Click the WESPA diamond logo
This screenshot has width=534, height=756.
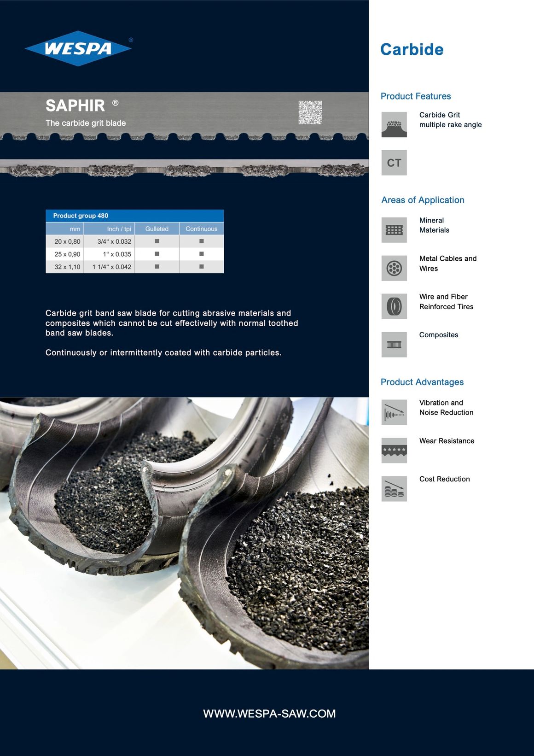(x=78, y=48)
